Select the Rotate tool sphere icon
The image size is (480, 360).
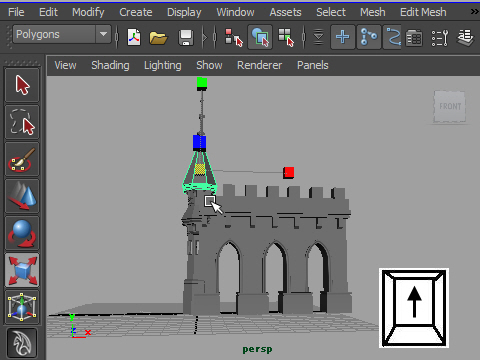pyautogui.click(x=22, y=233)
